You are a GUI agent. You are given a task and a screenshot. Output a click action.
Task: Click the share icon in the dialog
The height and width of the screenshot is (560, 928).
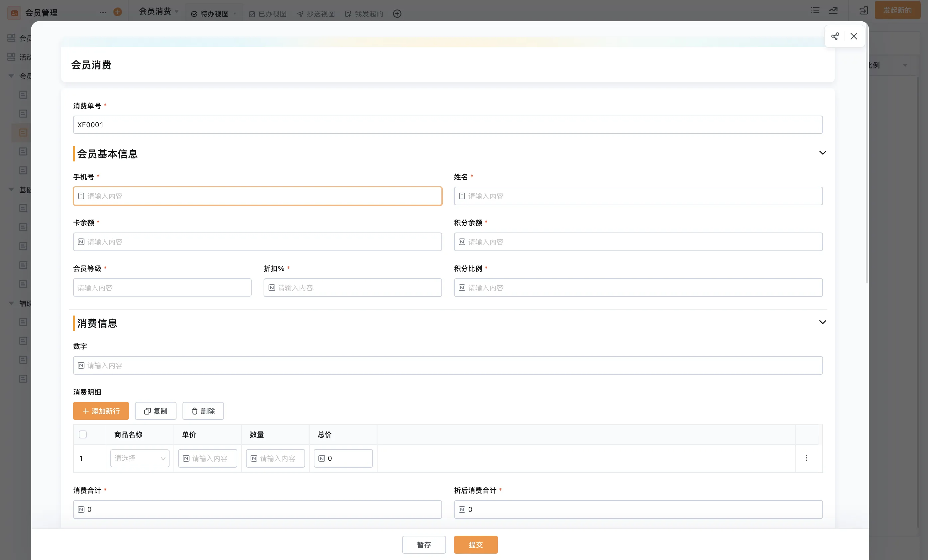pos(835,36)
